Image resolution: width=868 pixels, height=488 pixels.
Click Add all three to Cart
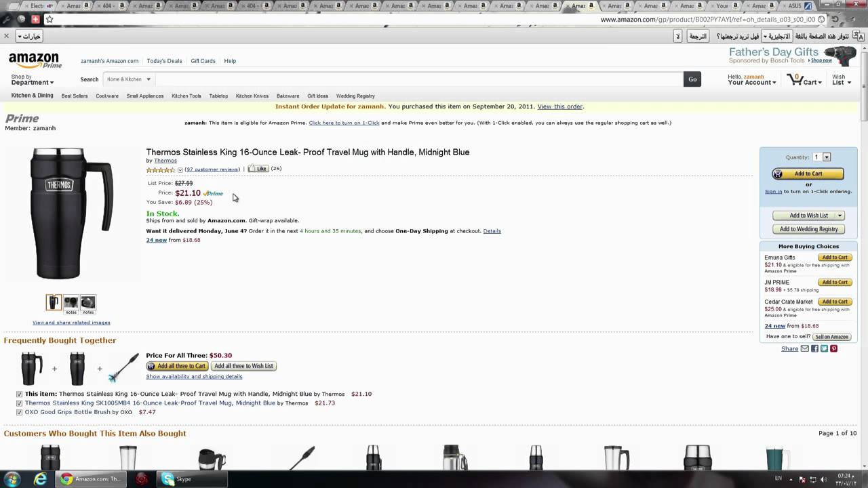pos(176,366)
